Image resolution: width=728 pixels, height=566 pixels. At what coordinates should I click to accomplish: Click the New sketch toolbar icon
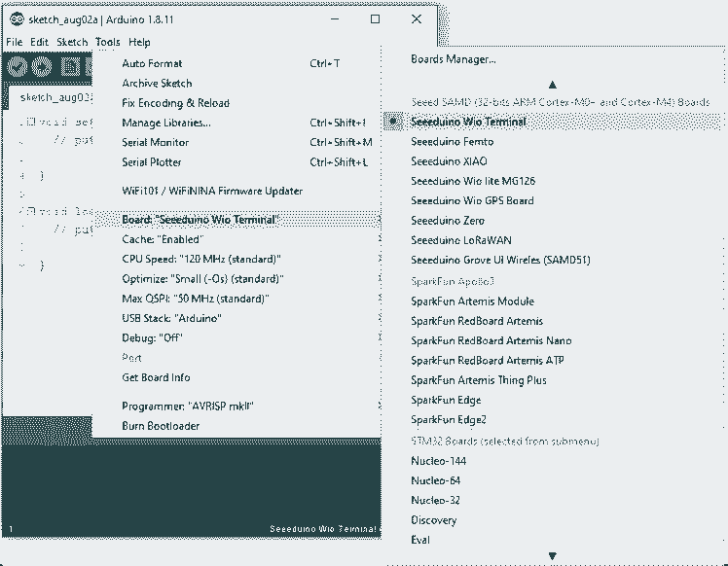(70, 67)
